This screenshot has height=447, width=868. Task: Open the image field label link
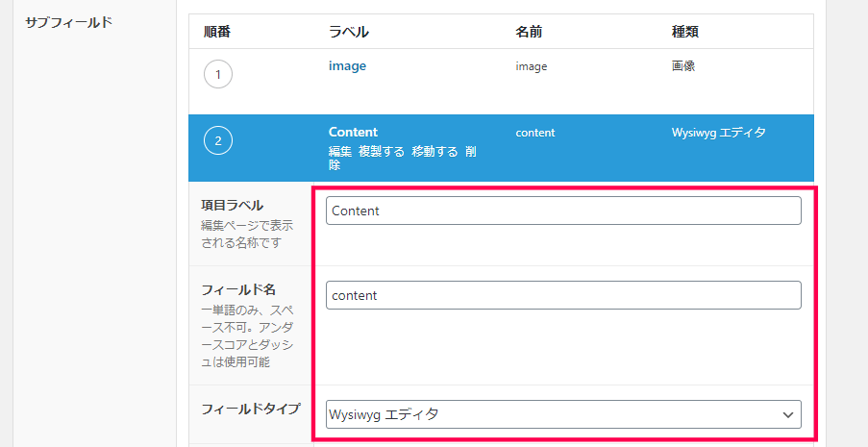pyautogui.click(x=347, y=66)
